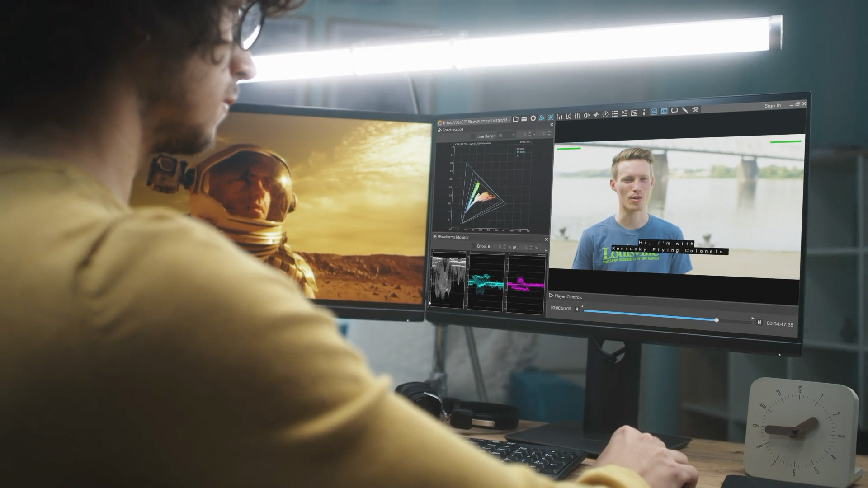Screen dimensions: 868x488
Task: Toggle the Line Range checkbox
Action: 473,136
